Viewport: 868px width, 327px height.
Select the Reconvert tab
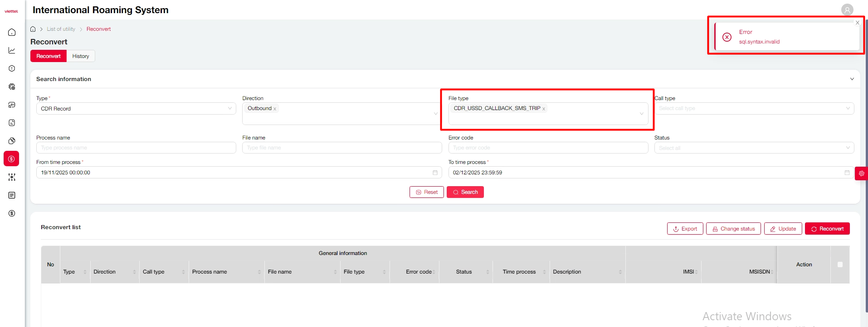[x=49, y=56]
